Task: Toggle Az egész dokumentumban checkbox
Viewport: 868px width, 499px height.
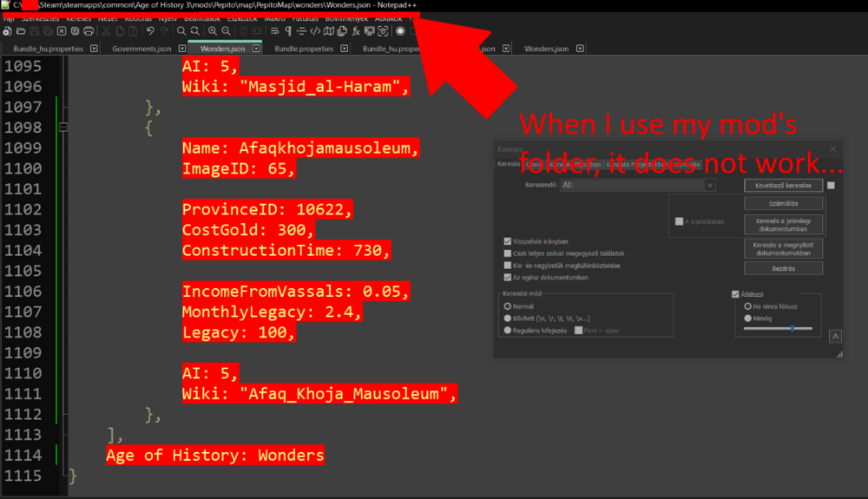Action: click(508, 278)
